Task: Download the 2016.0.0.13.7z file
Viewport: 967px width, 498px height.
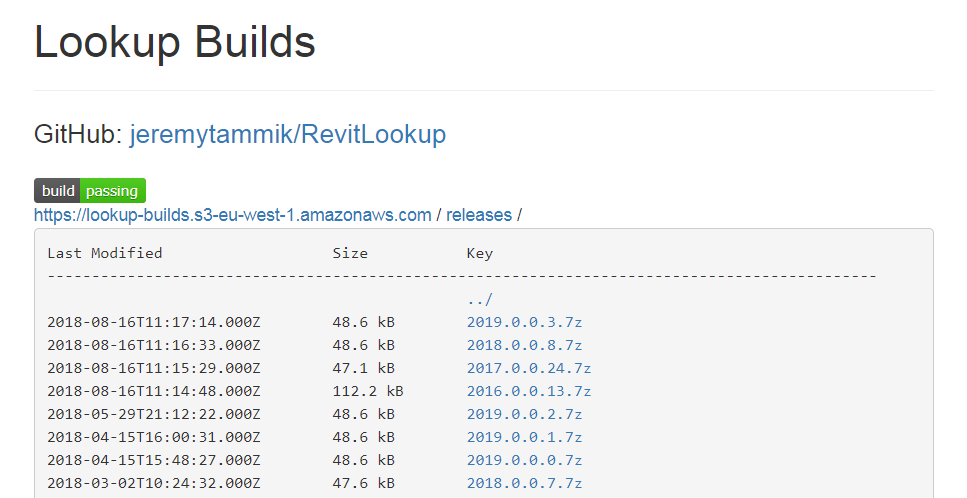Action: (x=529, y=391)
